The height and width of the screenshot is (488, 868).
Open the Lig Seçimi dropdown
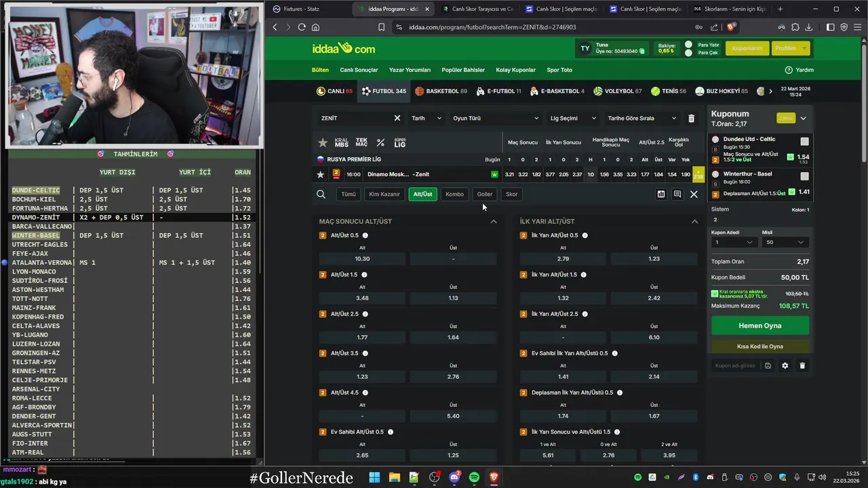coord(573,118)
